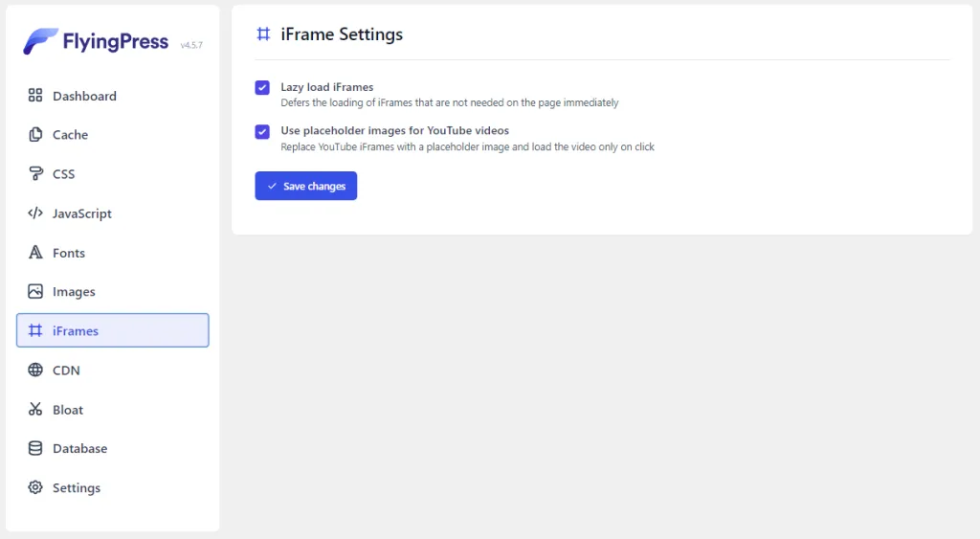Click the v4.5.7 version label
980x539 pixels.
[191, 45]
